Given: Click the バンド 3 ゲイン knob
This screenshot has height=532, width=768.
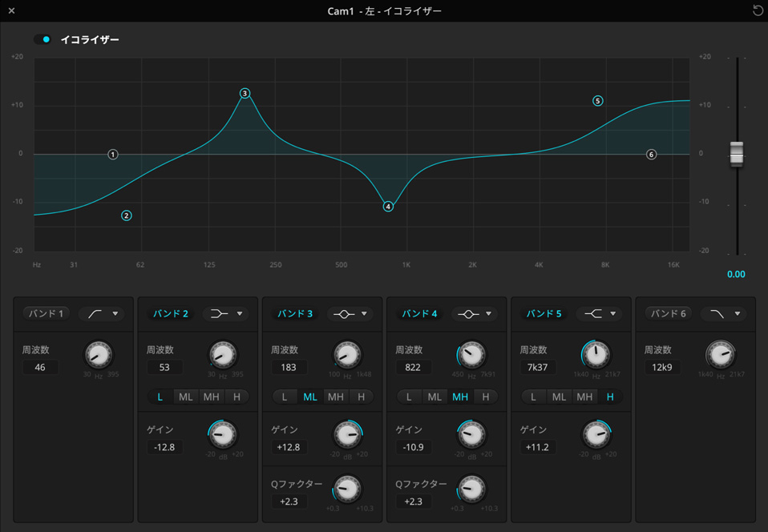Looking at the screenshot, I should [346, 435].
